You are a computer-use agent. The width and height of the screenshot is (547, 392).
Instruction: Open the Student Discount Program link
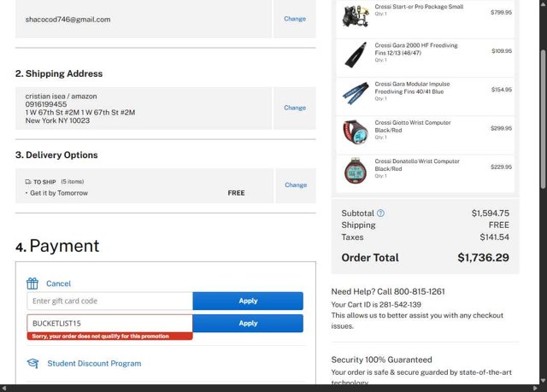pos(94,364)
